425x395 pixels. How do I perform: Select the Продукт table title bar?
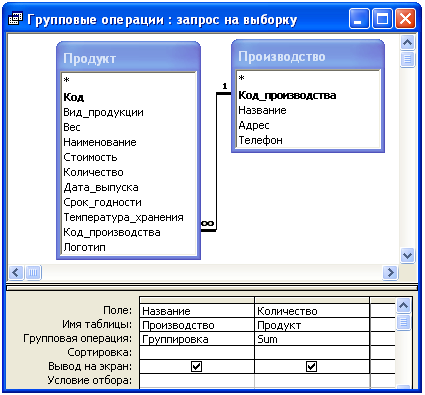click(x=128, y=58)
